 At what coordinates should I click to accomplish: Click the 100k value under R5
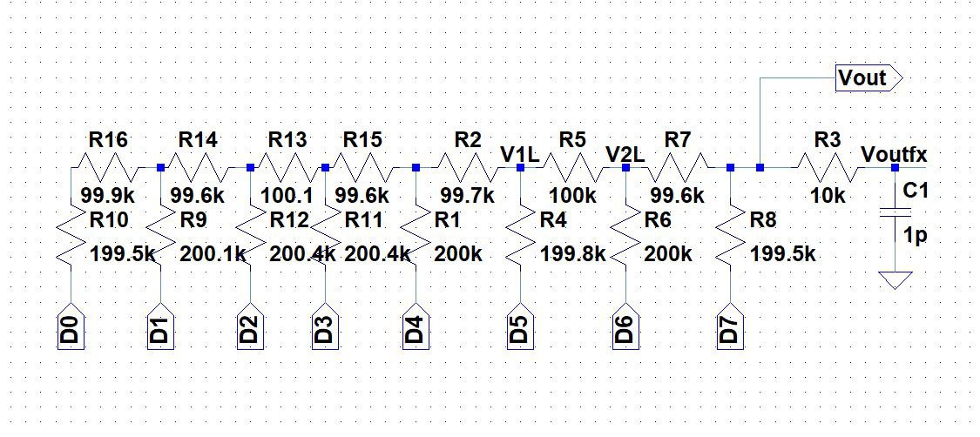571,196
